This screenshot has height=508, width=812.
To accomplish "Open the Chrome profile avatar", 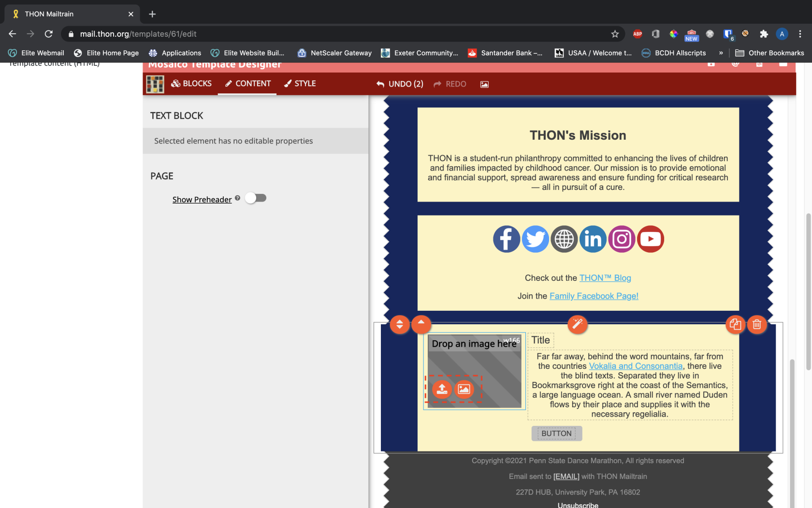I will click(782, 34).
